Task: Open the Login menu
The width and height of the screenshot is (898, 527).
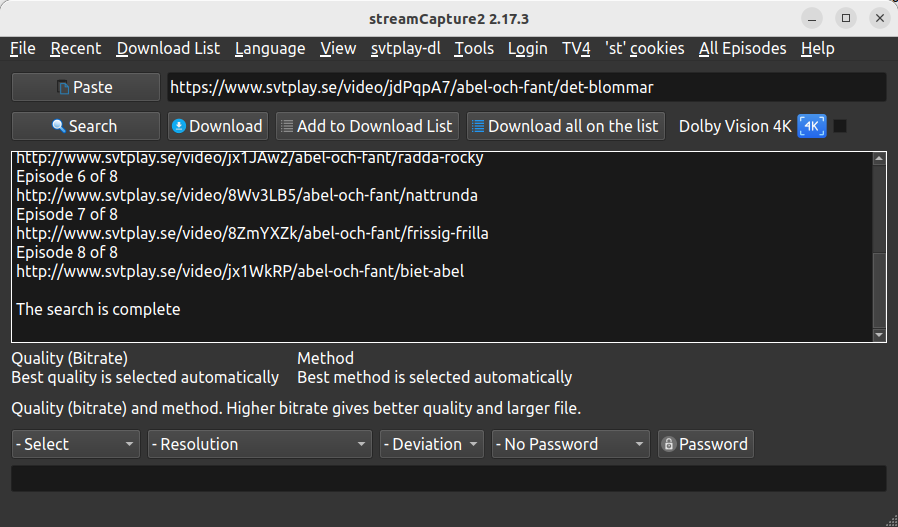Action: click(527, 49)
